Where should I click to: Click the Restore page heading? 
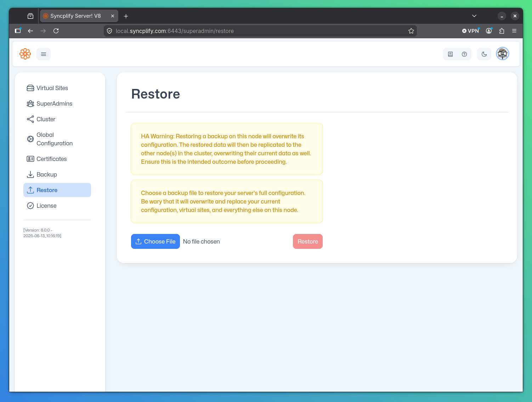click(x=155, y=94)
